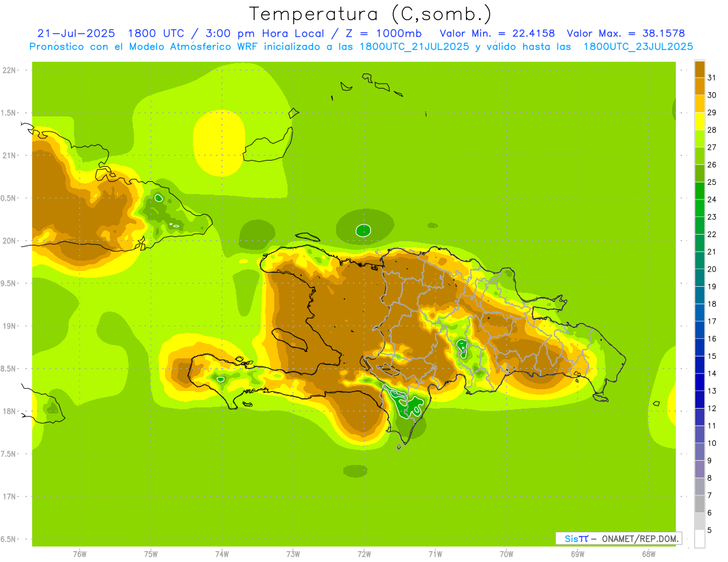Click the color scale label "5"
This screenshot has height=562, width=728.
click(x=710, y=530)
